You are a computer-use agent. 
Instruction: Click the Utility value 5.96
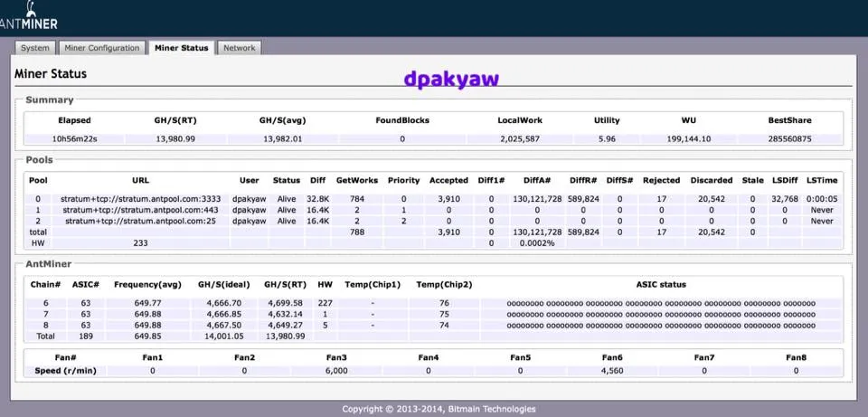point(607,139)
